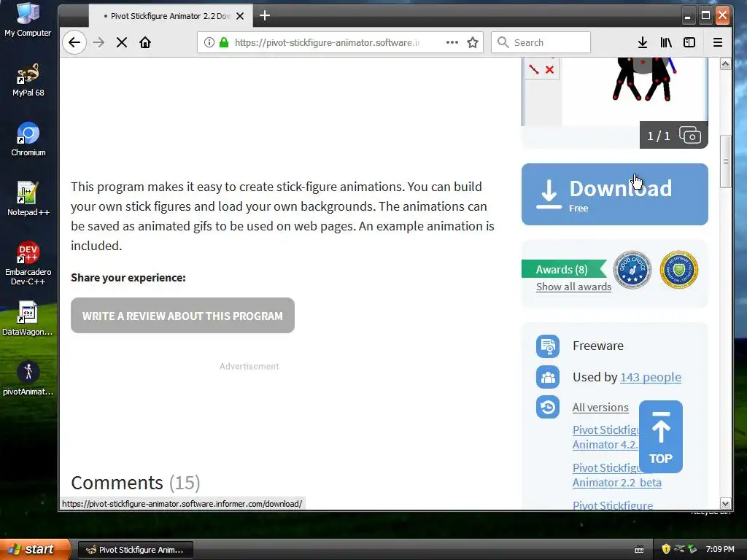
Task: Open the All versions link
Action: point(600,408)
